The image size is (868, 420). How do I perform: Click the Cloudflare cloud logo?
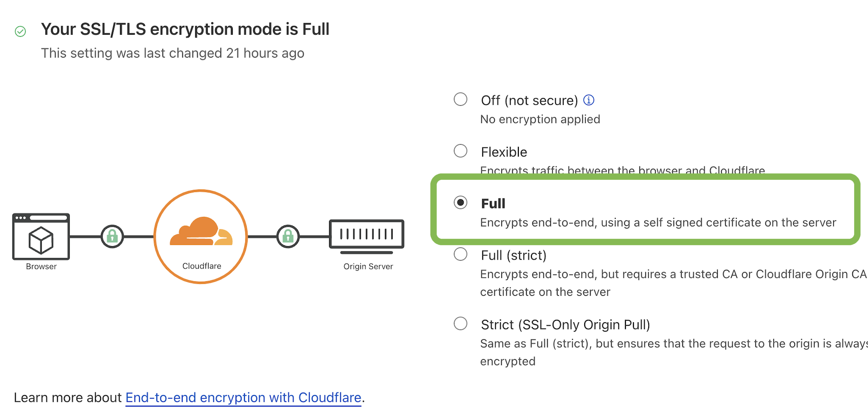pyautogui.click(x=201, y=231)
